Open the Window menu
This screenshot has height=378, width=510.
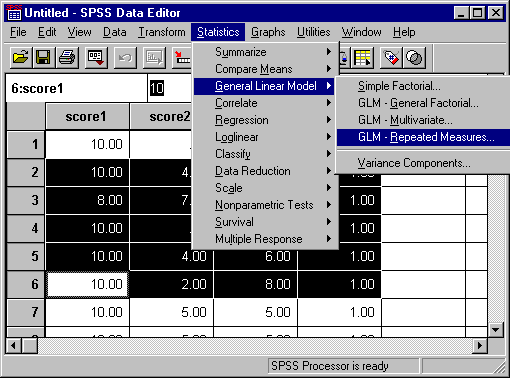pos(361,32)
